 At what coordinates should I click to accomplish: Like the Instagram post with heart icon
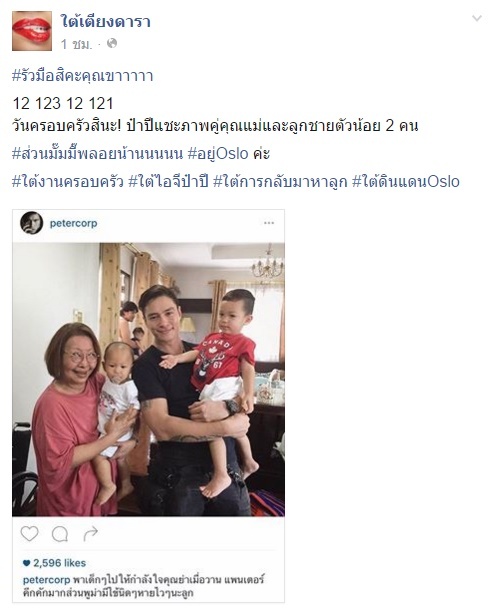click(29, 533)
